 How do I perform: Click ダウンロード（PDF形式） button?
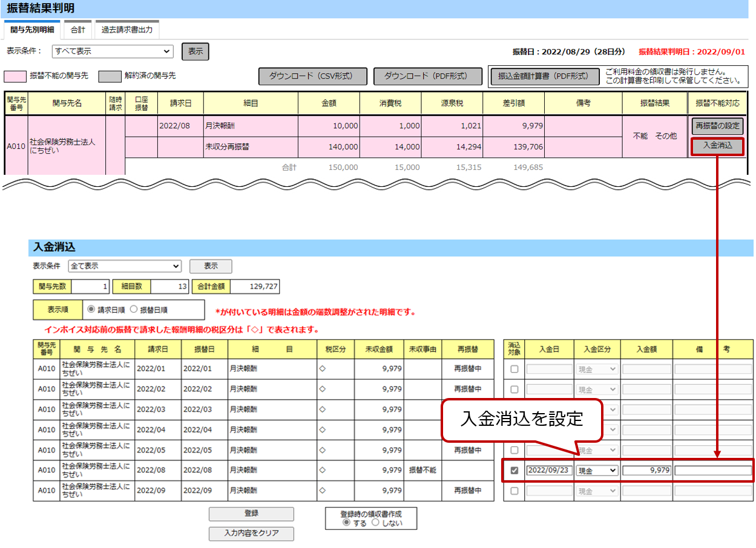click(428, 76)
